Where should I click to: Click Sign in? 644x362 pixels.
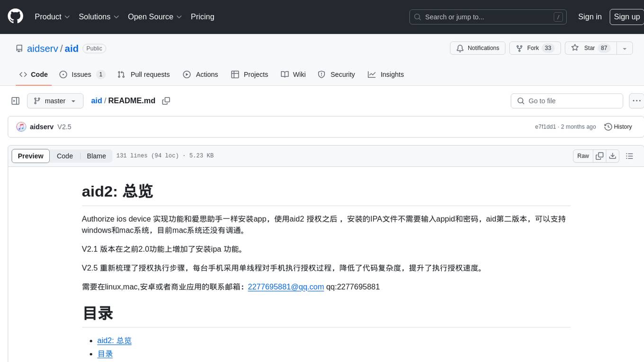point(590,17)
